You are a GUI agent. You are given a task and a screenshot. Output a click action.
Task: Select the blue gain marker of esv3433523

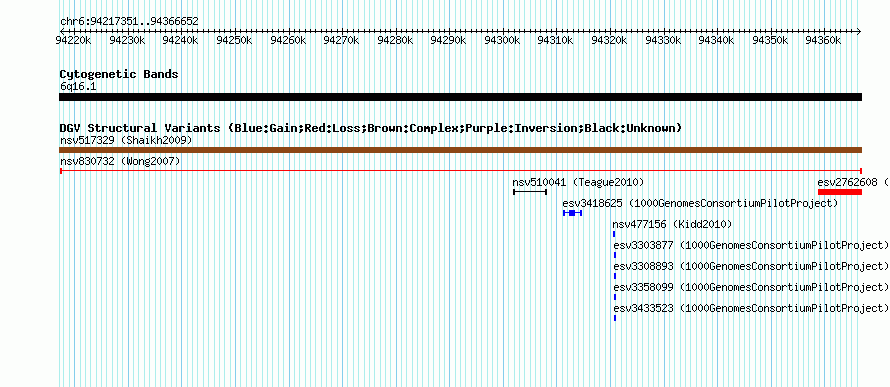click(x=615, y=318)
